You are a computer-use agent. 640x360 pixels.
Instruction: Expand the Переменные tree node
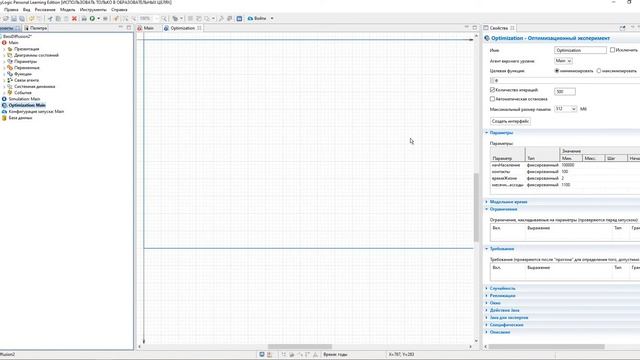4,68
